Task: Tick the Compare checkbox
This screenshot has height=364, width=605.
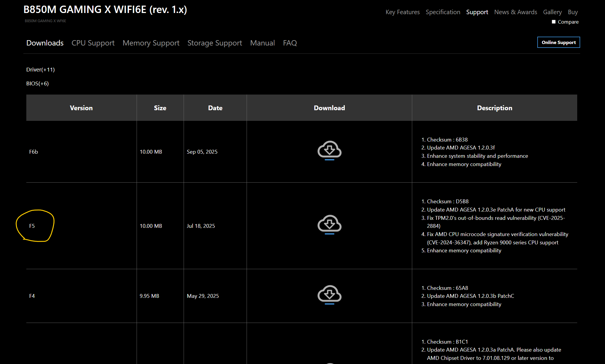Action: point(554,22)
